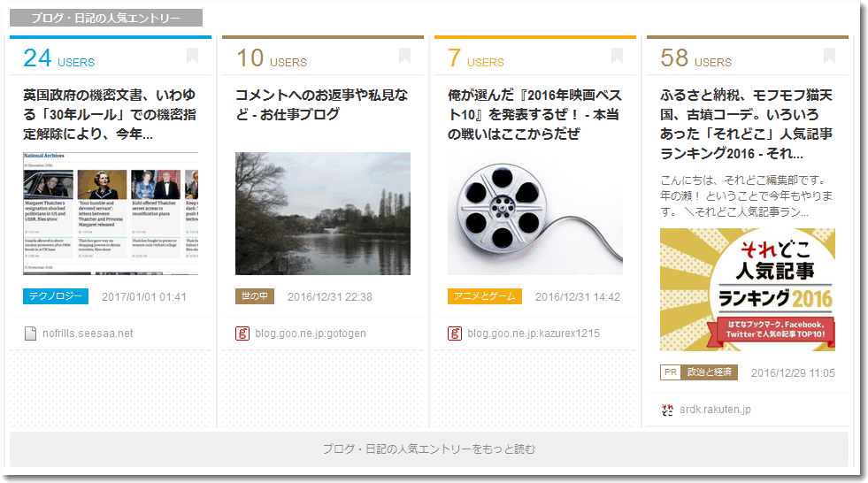Click the film reel thumbnail image
The width and height of the screenshot is (868, 483).
[x=535, y=213]
